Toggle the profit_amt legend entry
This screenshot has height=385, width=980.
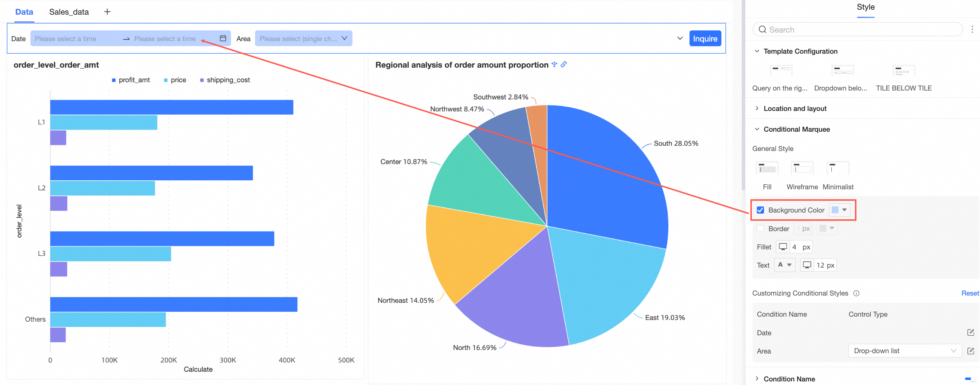(130, 80)
